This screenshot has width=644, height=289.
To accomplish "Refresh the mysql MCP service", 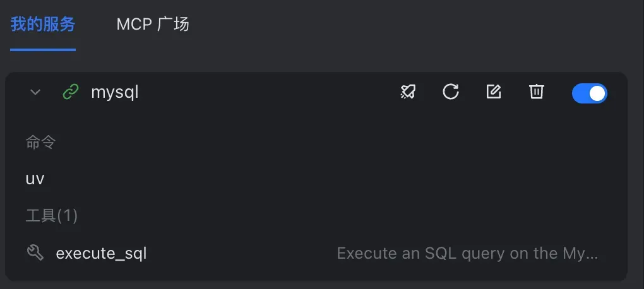I will 451,92.
